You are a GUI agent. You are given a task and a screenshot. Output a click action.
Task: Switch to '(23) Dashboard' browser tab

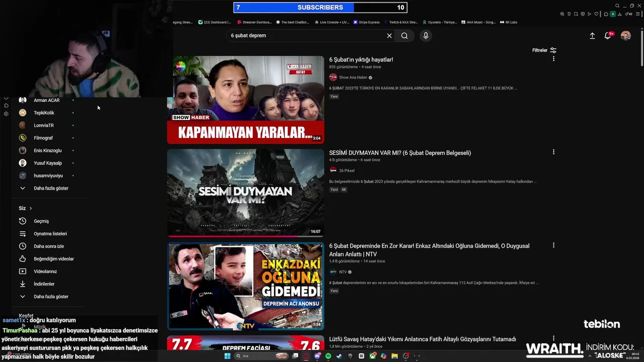[x=215, y=22]
